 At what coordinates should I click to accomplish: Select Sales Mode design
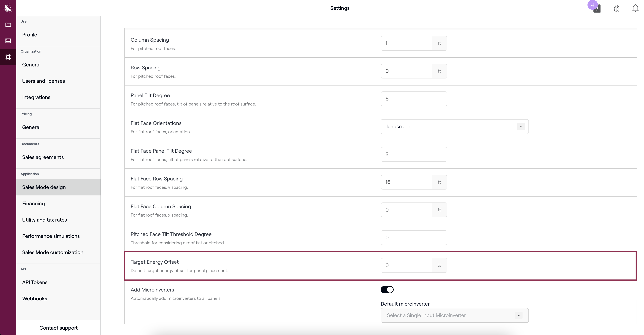pos(58,187)
